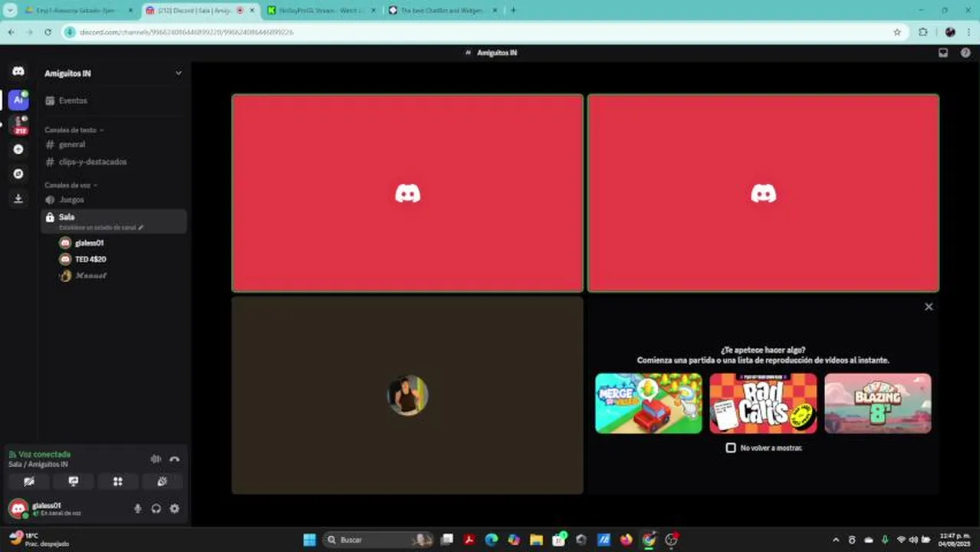The image size is (980, 552).
Task: Select the Amiguitos IN server icon
Action: click(x=18, y=100)
